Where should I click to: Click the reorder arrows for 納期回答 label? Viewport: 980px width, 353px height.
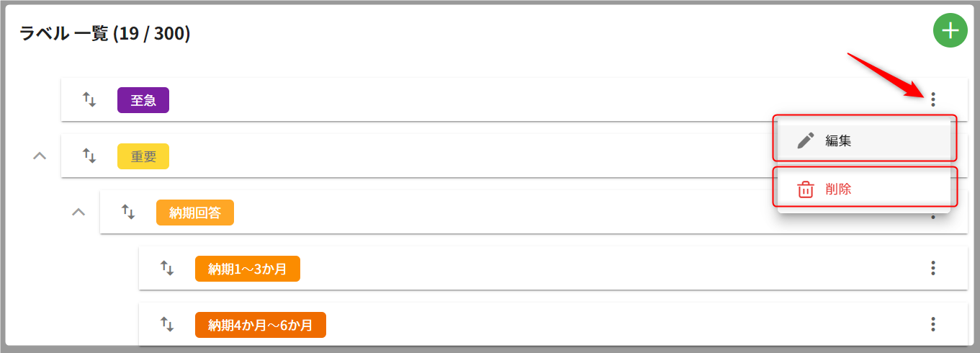tap(128, 212)
